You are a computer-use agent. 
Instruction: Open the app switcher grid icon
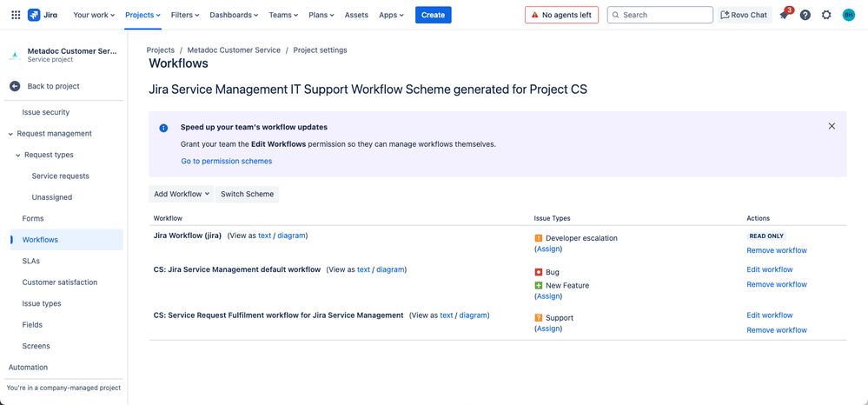16,15
